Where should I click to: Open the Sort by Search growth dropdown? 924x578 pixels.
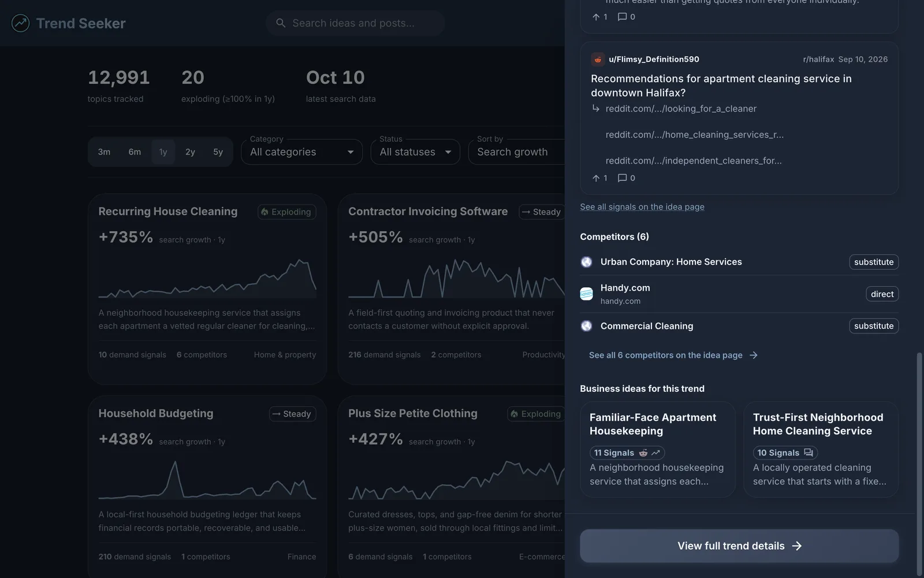point(516,152)
